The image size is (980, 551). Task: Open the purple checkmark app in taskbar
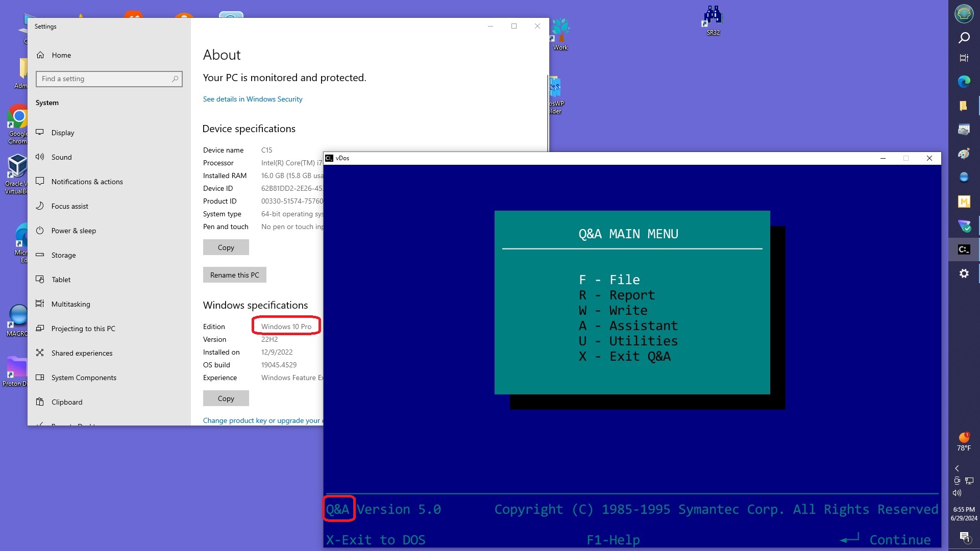point(964,226)
